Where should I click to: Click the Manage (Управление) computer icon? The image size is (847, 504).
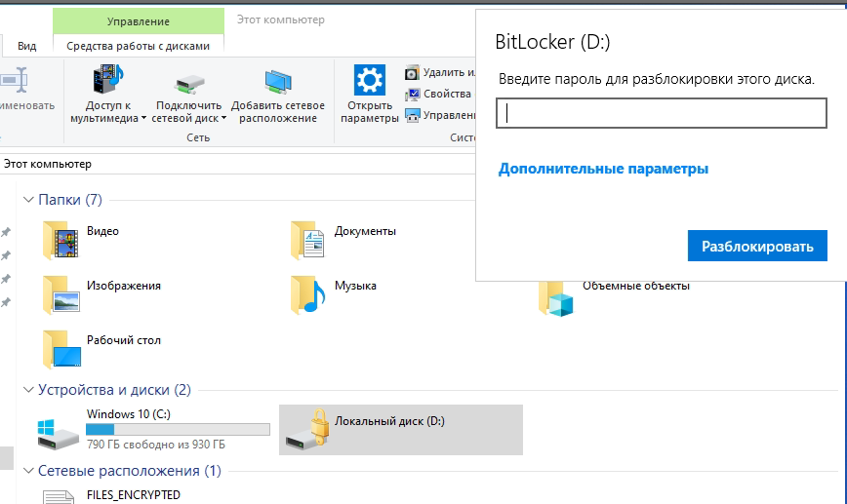click(x=412, y=115)
